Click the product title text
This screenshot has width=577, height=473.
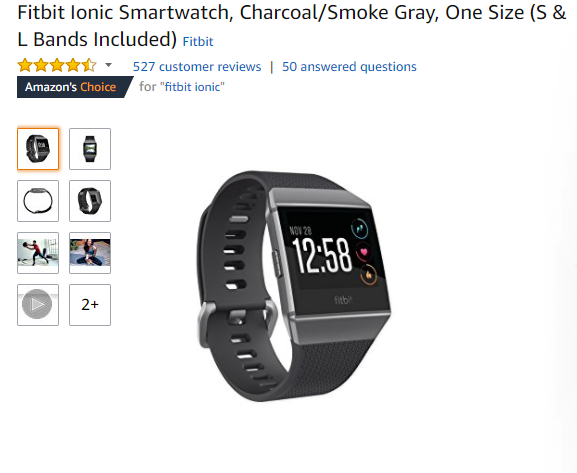(291, 26)
